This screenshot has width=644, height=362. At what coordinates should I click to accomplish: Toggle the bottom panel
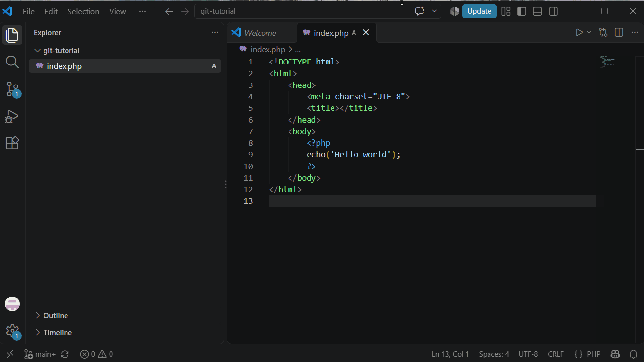(x=537, y=11)
